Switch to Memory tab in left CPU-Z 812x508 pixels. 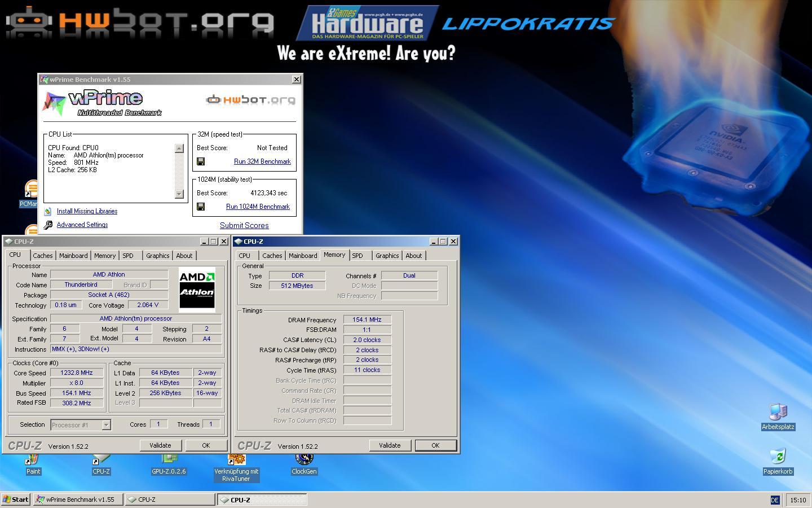pos(105,256)
